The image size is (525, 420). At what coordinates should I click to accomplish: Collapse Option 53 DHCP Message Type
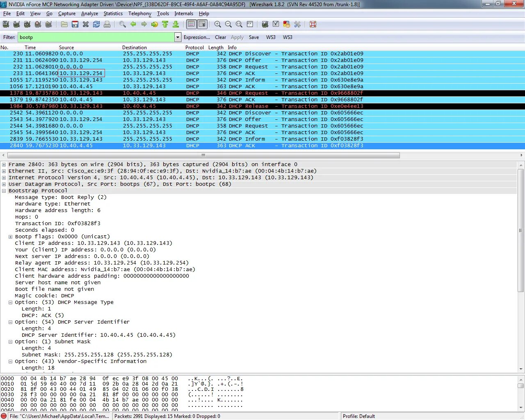pos(10,302)
